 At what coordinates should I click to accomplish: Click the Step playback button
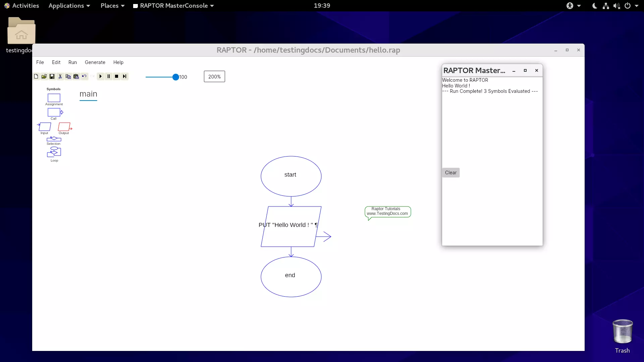124,76
